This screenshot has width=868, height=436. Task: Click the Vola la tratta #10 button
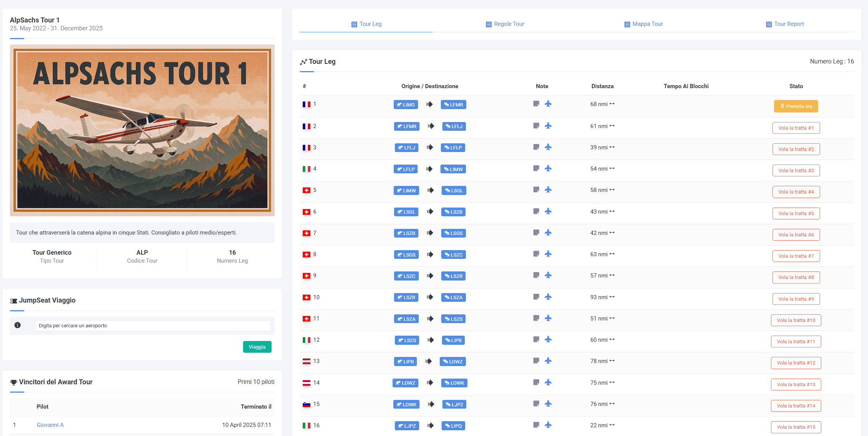tap(796, 320)
